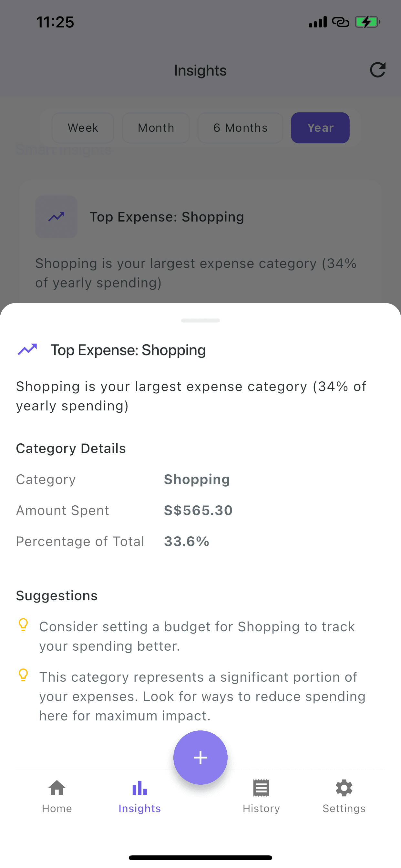Open Settings via the gear icon
401x868 pixels.
[x=344, y=789]
